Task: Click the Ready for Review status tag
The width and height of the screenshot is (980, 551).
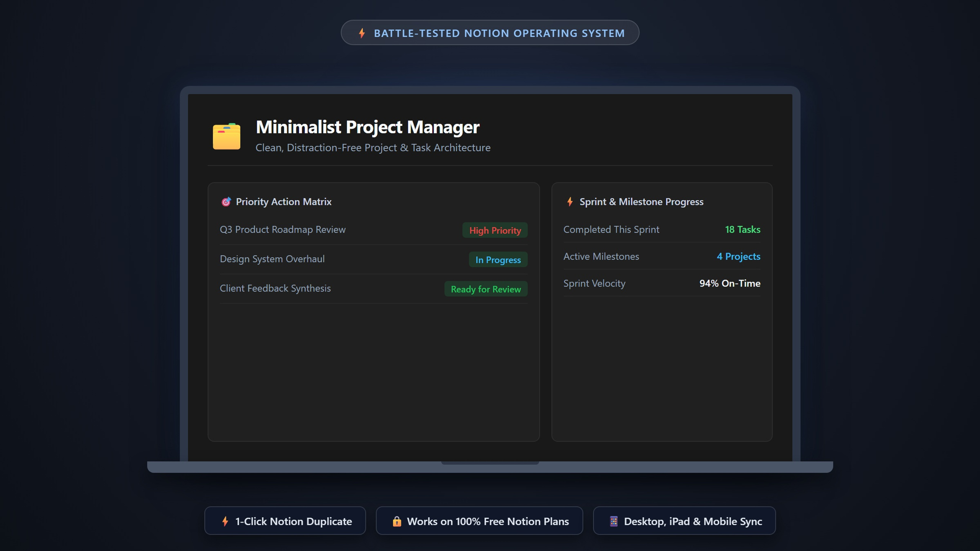Action: tap(486, 289)
